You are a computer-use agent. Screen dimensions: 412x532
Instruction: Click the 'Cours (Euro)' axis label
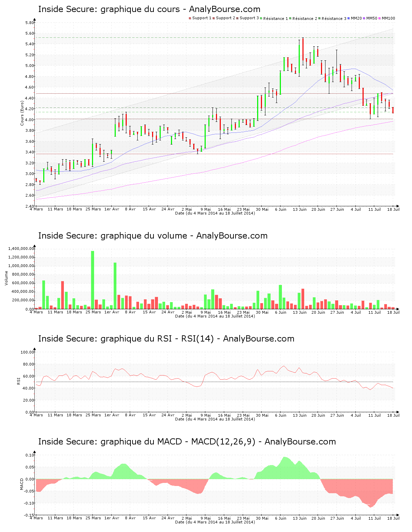click(x=22, y=113)
